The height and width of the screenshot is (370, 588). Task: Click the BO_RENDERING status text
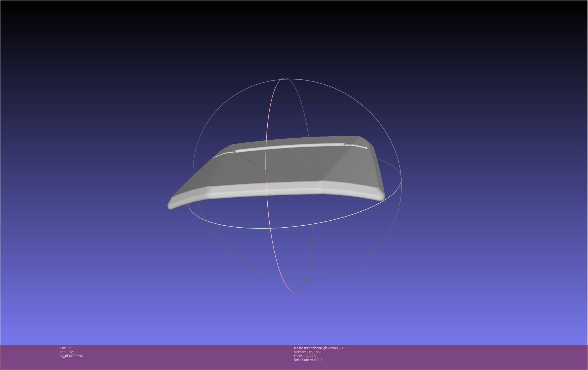pyautogui.click(x=71, y=356)
